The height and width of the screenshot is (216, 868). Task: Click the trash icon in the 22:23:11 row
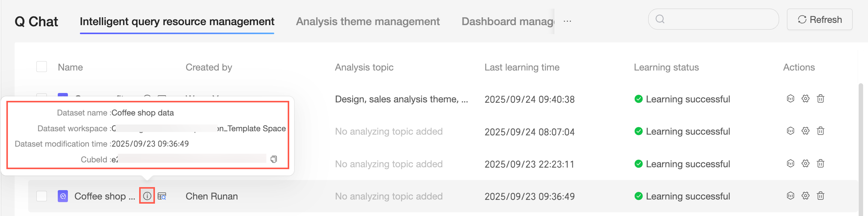pos(820,163)
